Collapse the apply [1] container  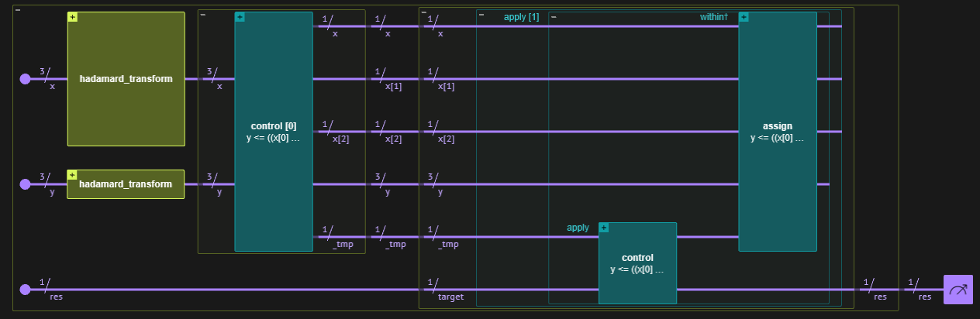click(481, 15)
